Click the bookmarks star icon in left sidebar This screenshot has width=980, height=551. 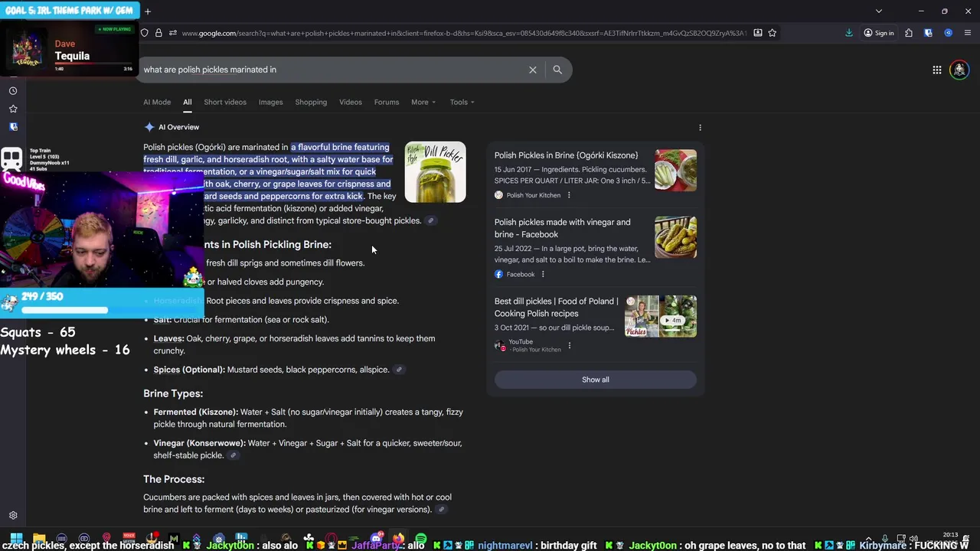13,109
